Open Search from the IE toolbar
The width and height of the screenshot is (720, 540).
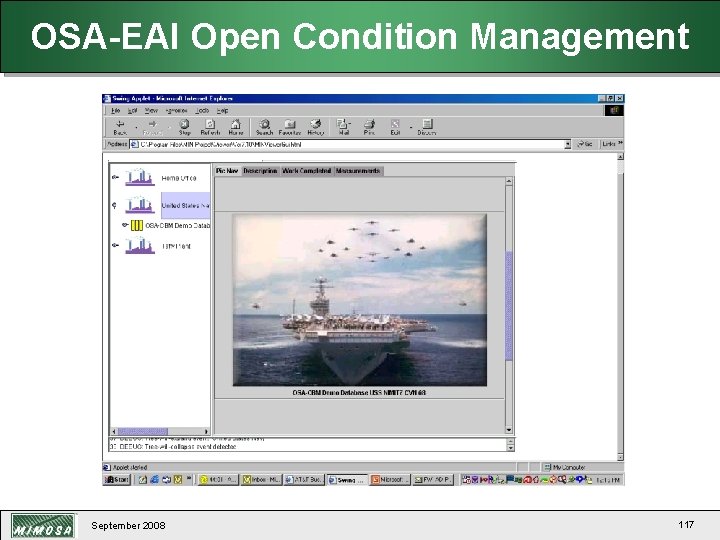(x=264, y=124)
